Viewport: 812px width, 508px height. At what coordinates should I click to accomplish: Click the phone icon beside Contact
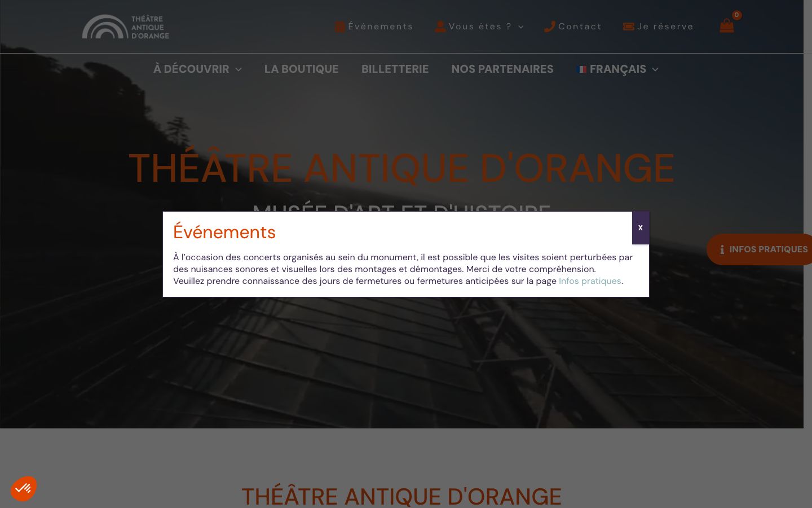pyautogui.click(x=550, y=27)
